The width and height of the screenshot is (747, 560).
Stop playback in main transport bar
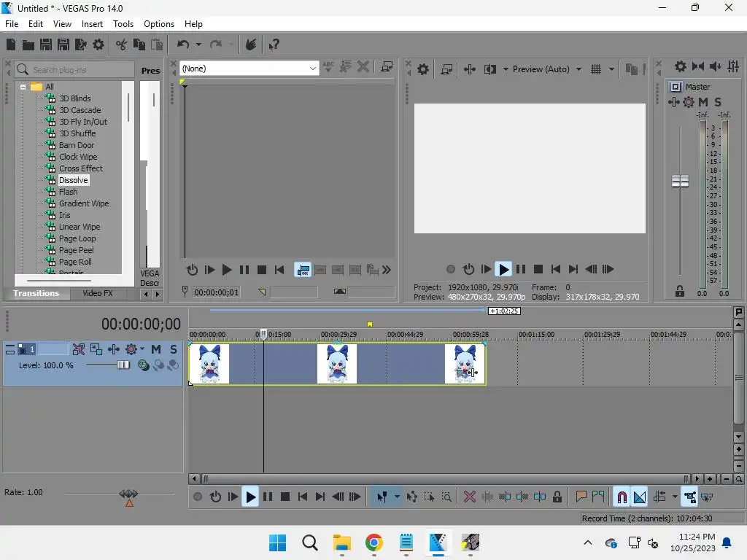pyautogui.click(x=285, y=497)
